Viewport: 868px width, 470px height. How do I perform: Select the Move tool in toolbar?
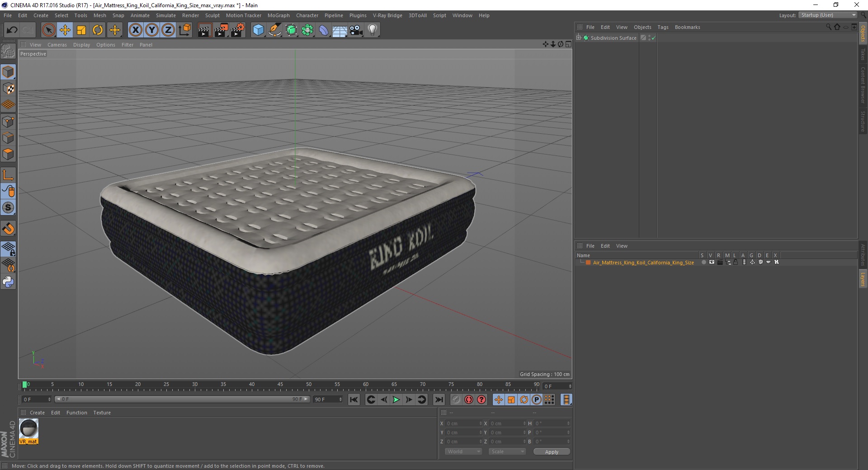(65, 30)
